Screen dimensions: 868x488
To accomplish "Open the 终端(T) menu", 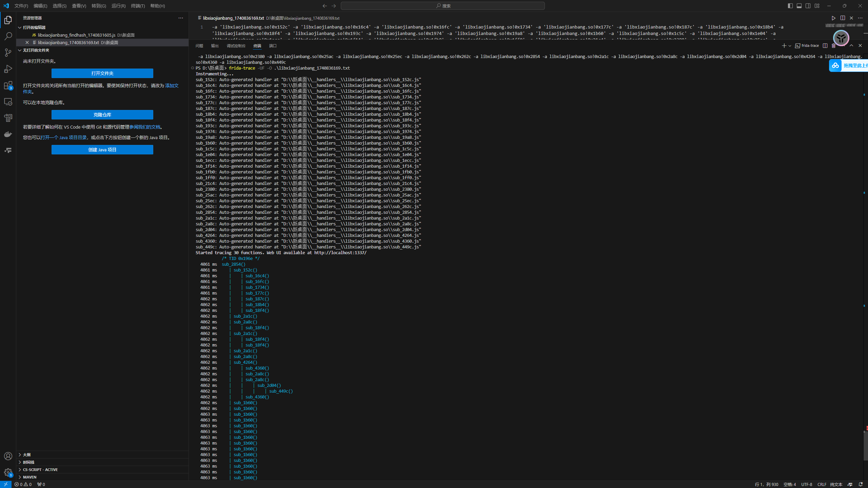I will tap(138, 6).
